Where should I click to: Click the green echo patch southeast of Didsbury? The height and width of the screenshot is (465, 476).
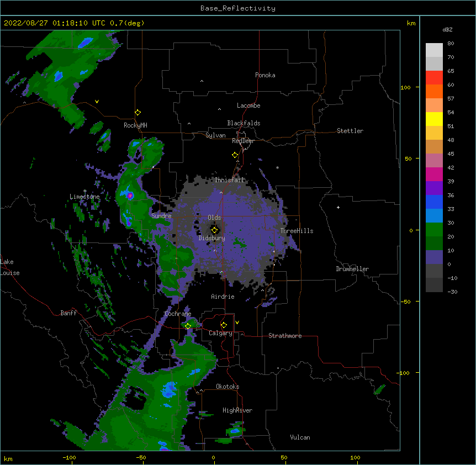pyautogui.click(x=240, y=243)
